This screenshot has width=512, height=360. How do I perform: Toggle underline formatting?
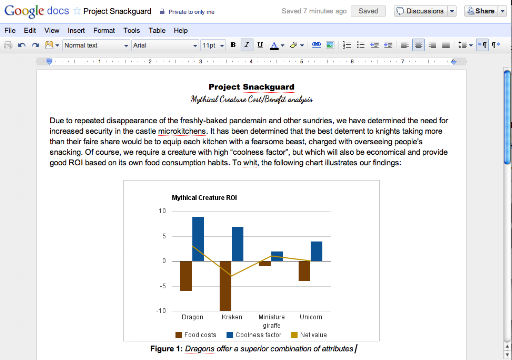[260, 45]
